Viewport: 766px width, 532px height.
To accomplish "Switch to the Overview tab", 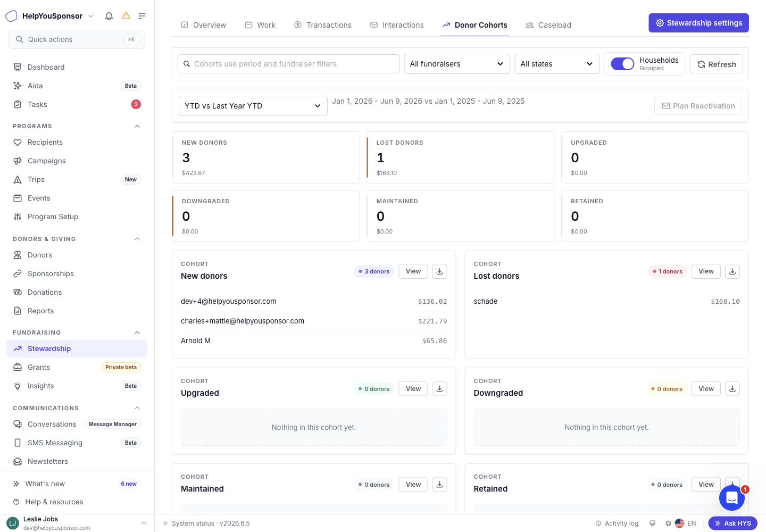I will pos(204,25).
